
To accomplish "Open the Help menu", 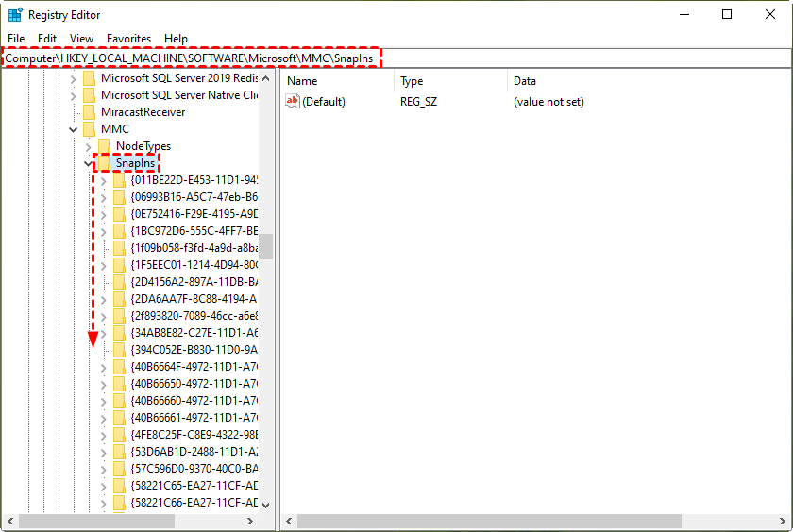I will (x=176, y=39).
